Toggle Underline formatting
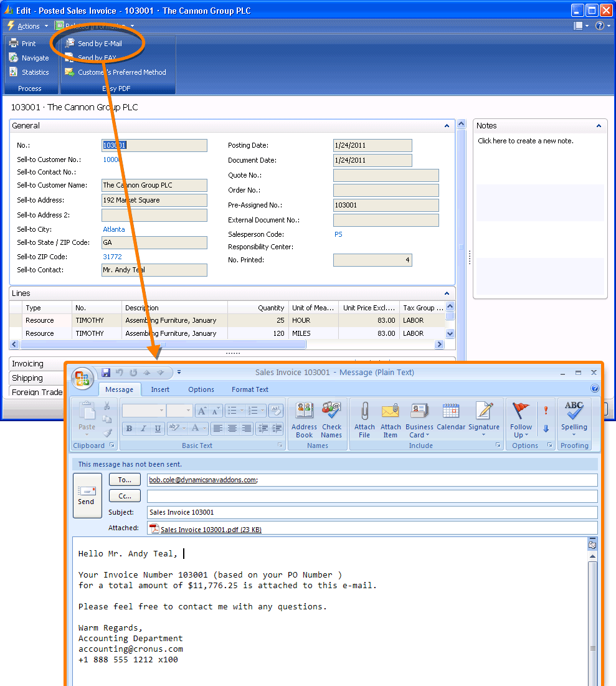Screen dimensions: 616x686 [158, 428]
